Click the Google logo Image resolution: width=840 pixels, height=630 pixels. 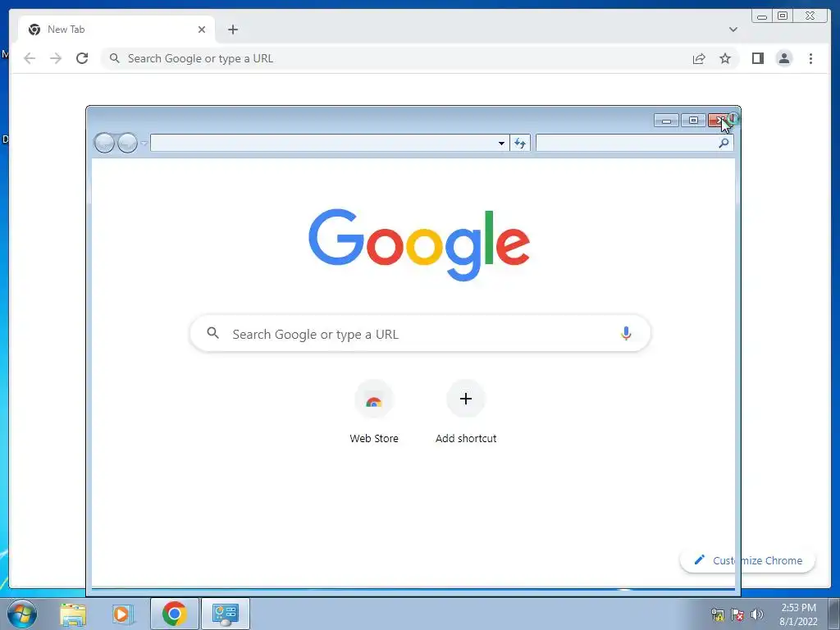[419, 244]
